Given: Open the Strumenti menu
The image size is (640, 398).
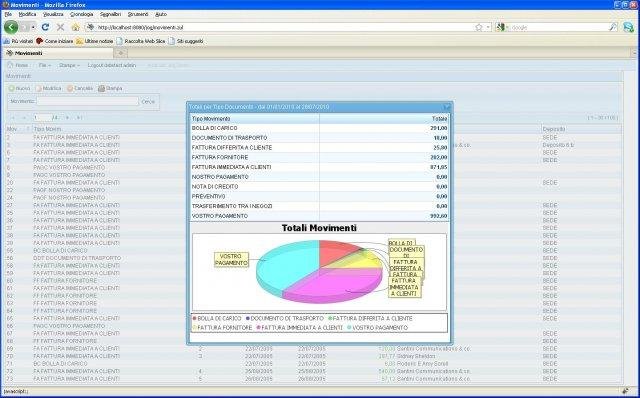Looking at the screenshot, I should [138, 14].
